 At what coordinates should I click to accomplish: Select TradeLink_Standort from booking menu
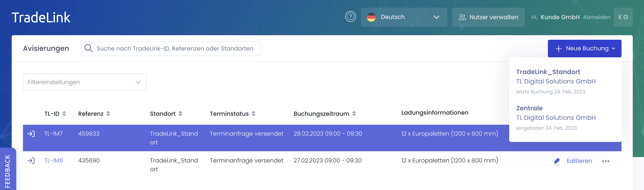(x=548, y=72)
